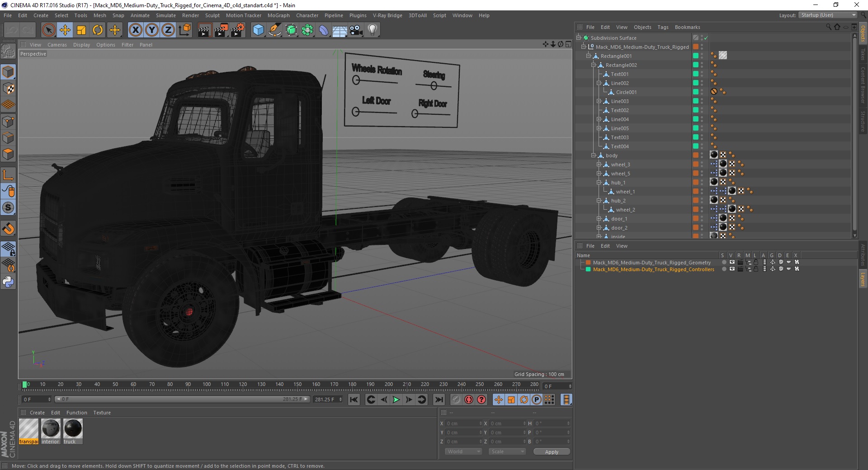Open the spline pen tool
Image resolution: width=868 pixels, height=470 pixels.
coord(275,30)
